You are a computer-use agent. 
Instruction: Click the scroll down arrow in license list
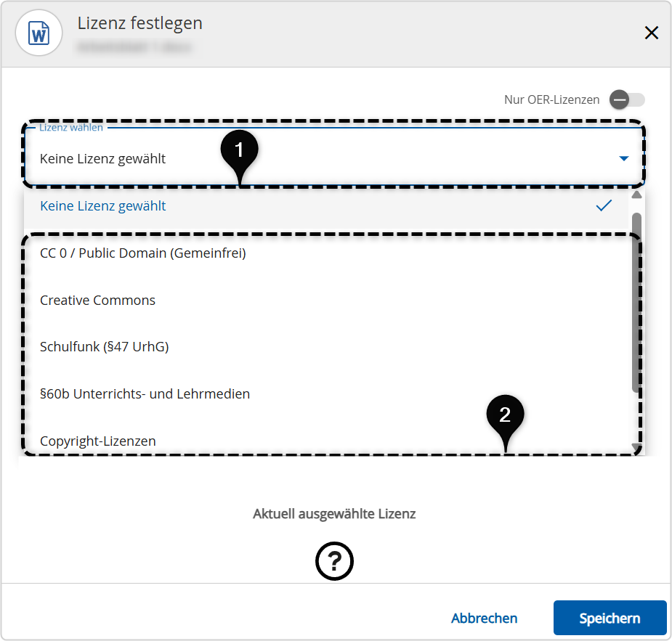[x=636, y=446]
